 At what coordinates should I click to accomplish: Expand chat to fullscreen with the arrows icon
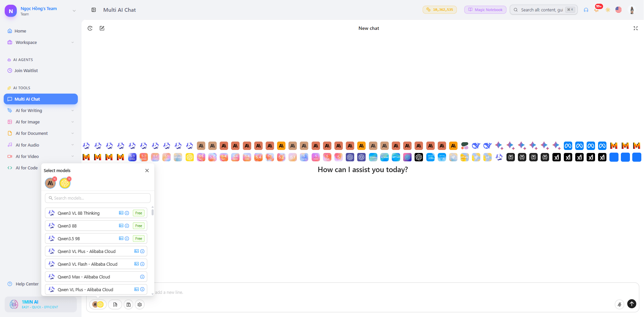(x=635, y=28)
